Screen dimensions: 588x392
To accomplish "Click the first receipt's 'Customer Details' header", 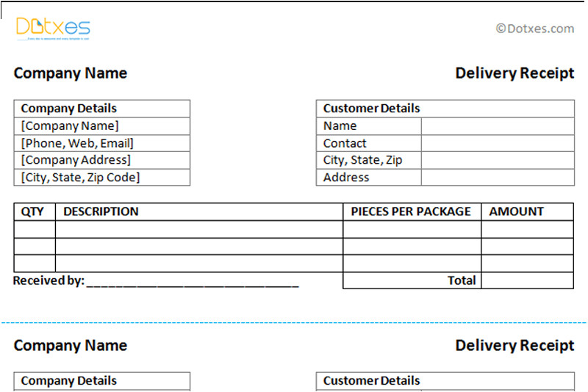I will point(445,109).
